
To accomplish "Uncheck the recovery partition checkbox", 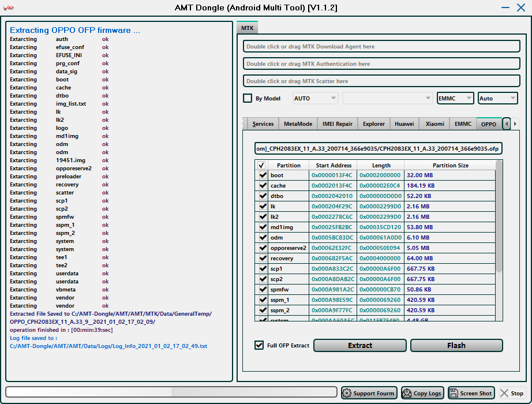I will point(263,258).
